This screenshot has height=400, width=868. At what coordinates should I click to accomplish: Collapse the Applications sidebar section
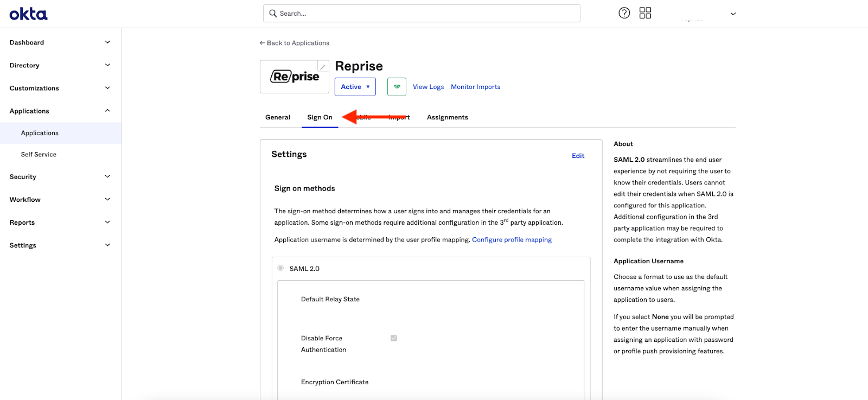[x=60, y=111]
